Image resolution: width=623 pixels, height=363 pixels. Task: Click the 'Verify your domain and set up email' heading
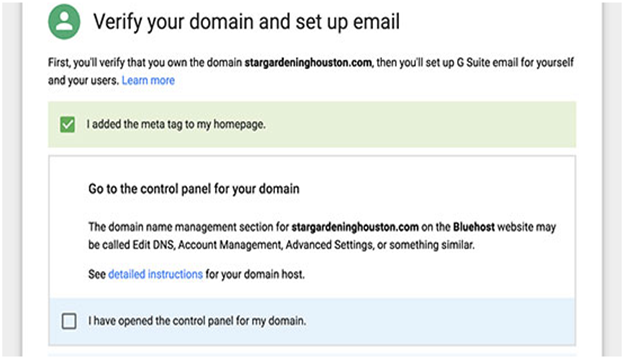(x=246, y=22)
